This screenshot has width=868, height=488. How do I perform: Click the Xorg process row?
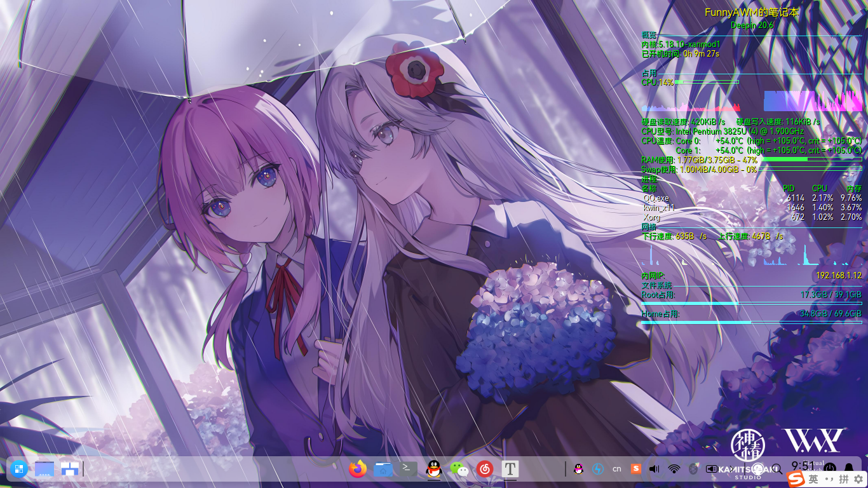pyautogui.click(x=752, y=217)
